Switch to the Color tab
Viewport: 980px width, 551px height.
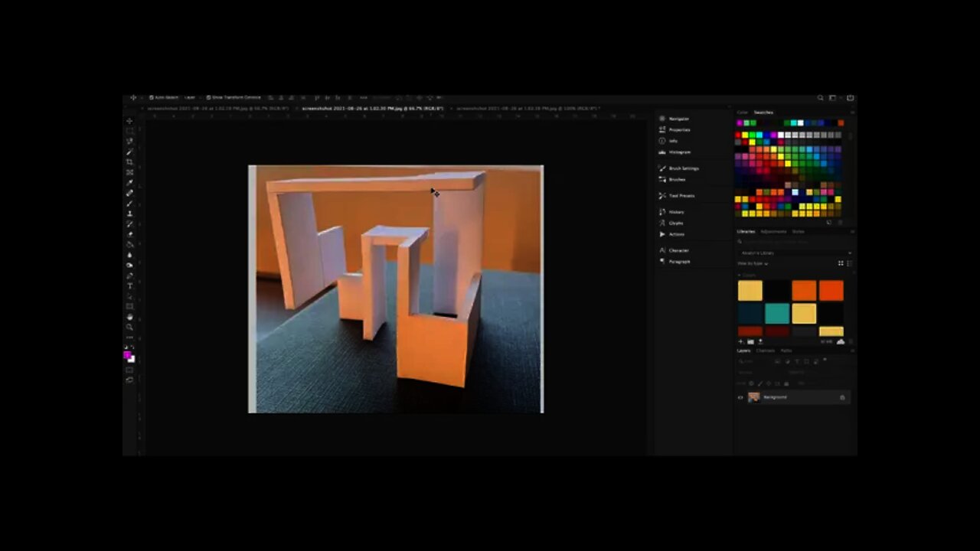[x=743, y=112]
